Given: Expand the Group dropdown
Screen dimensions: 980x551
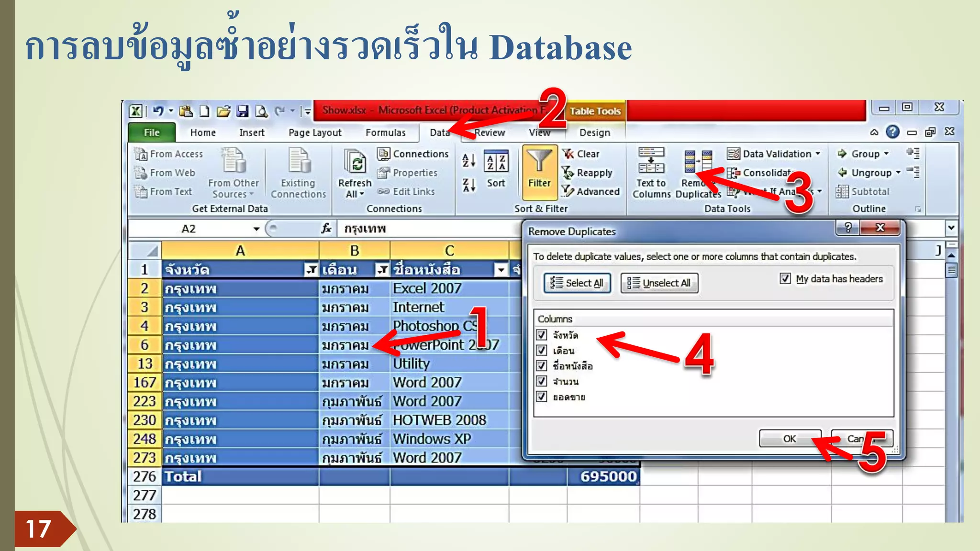Looking at the screenshot, I should click(x=886, y=154).
